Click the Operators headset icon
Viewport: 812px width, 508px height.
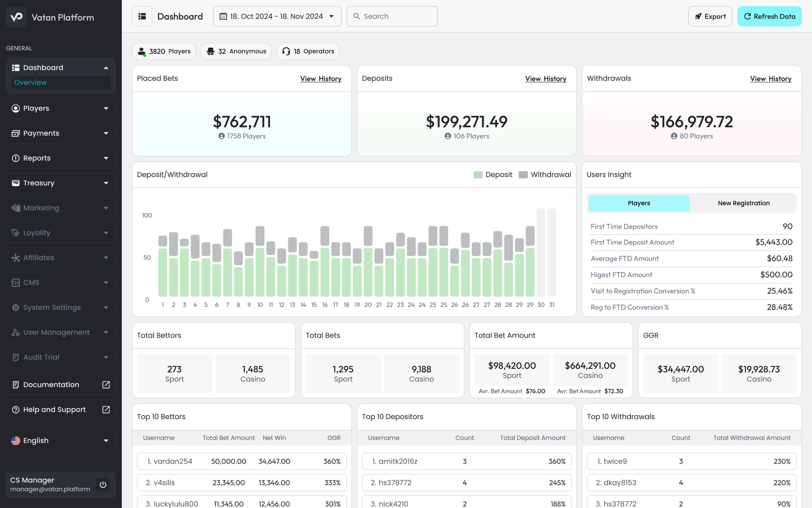(286, 51)
